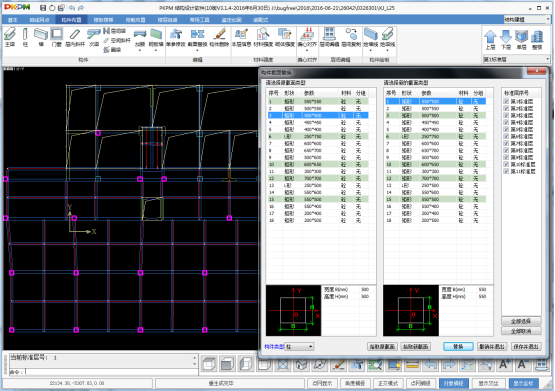Switch to the 常用工具 ribbon tab
This screenshot has height=391, width=555.
200,20
